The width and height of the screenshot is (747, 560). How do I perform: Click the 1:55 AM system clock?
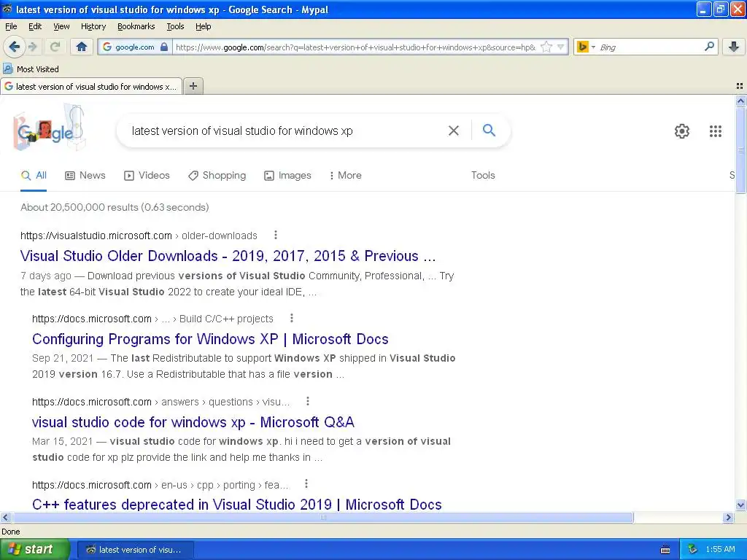click(720, 550)
